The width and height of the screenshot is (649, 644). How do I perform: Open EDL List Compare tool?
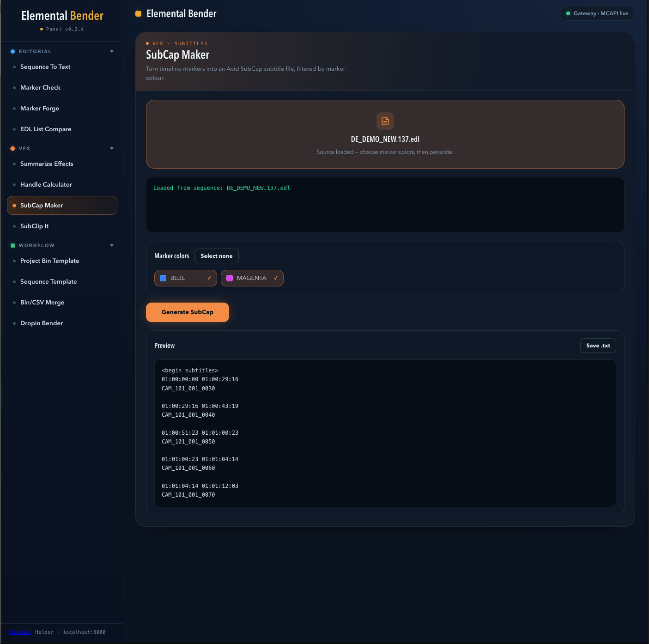point(62,129)
